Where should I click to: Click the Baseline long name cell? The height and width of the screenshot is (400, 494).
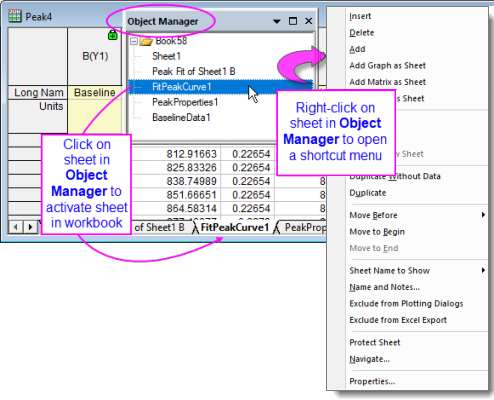click(x=95, y=92)
